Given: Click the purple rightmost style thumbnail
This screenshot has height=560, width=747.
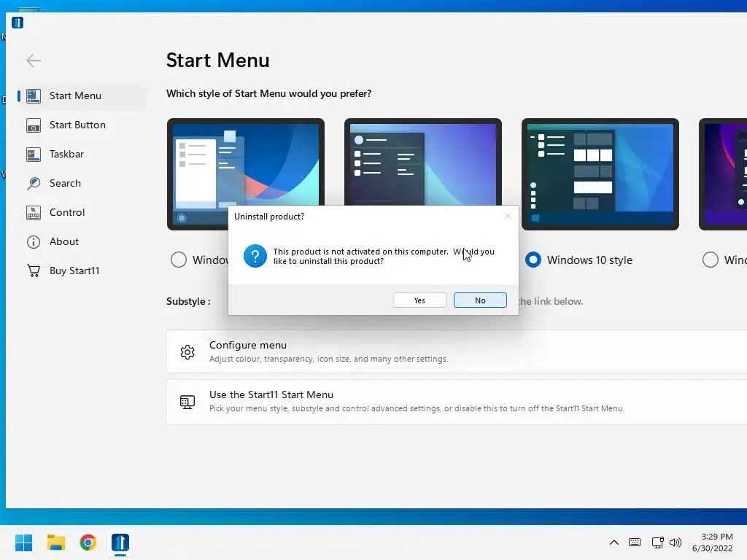Looking at the screenshot, I should coord(723,174).
